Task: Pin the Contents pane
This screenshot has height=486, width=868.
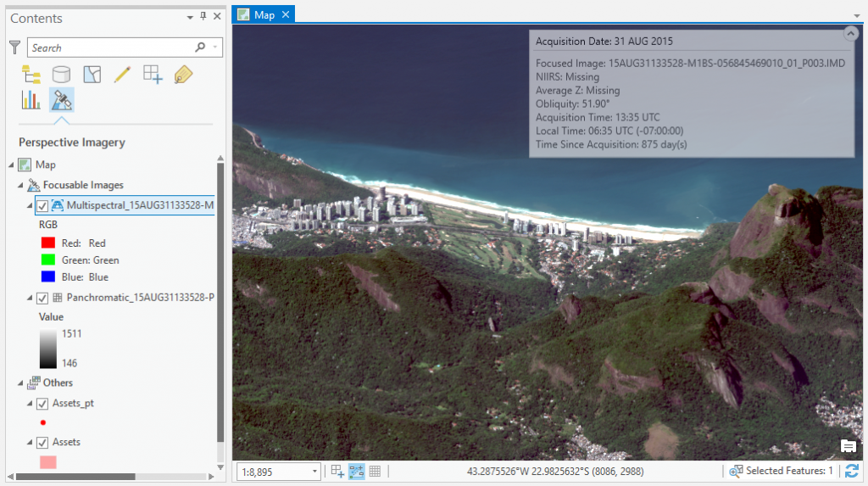Action: pyautogui.click(x=203, y=17)
